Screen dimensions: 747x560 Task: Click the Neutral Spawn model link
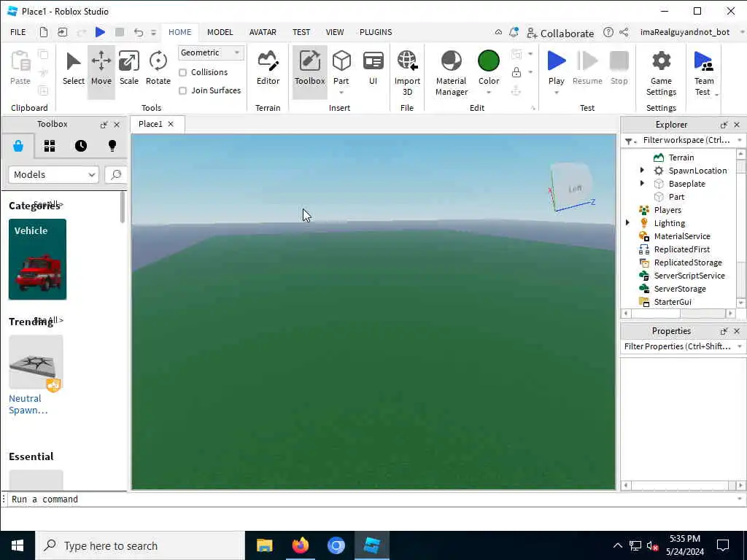pos(28,404)
